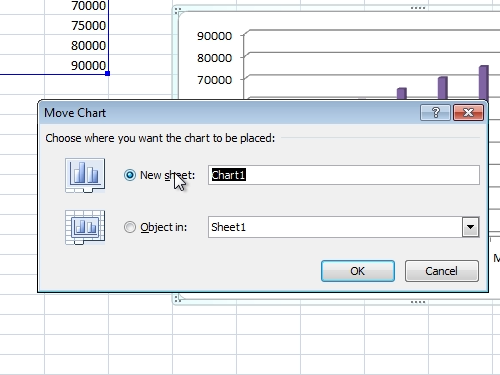Open dialog help question mark button
The image size is (500, 375).
pyautogui.click(x=435, y=113)
